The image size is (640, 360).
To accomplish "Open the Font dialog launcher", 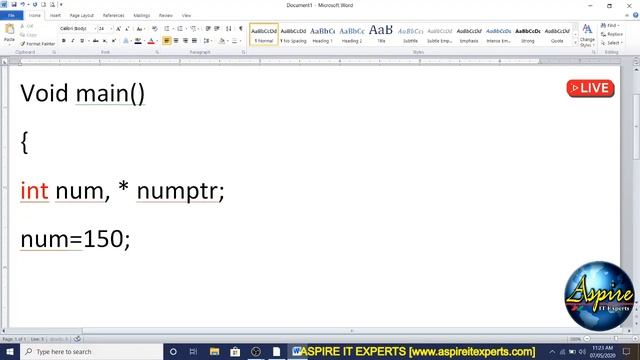I will [x=157, y=52].
